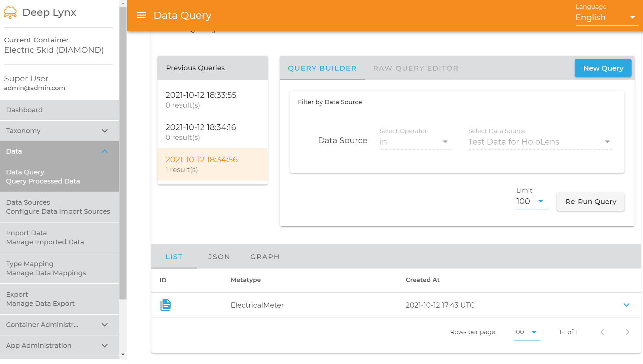Open Data Sources sidebar item
Screen dimensions: 643x364
(x=60, y=207)
